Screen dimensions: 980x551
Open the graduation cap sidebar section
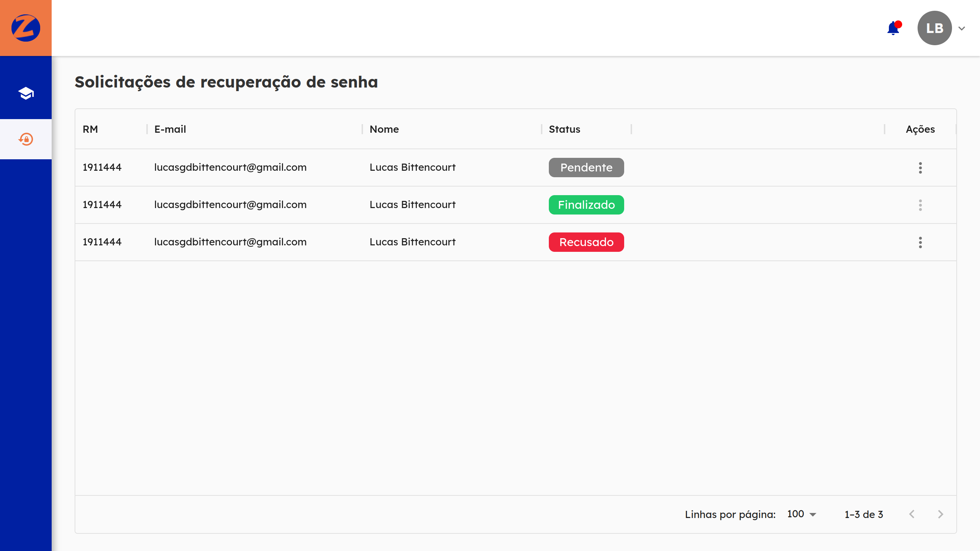tap(25, 93)
